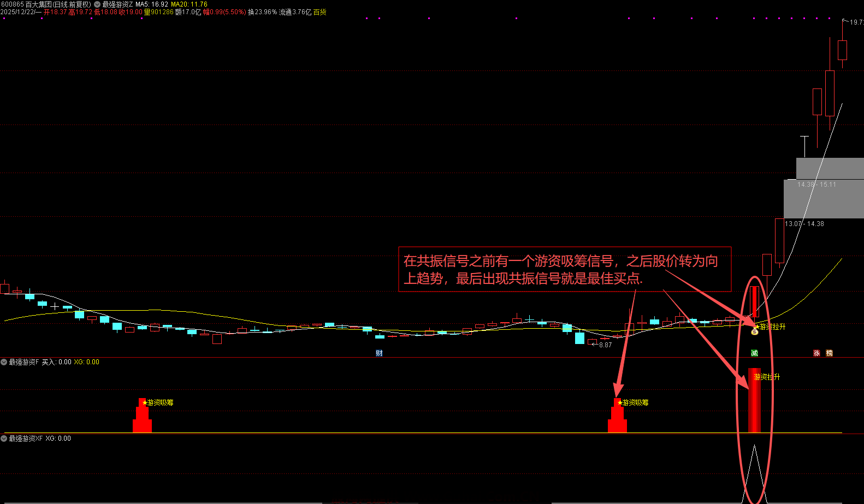Click the 额17.0亿 turnover amount

click(x=188, y=12)
